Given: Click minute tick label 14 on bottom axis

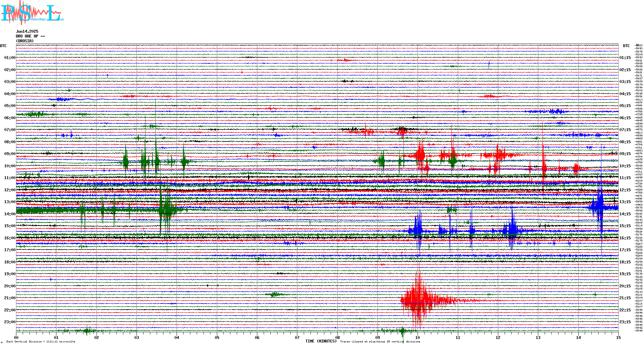Looking at the screenshot, I should coord(578,337).
